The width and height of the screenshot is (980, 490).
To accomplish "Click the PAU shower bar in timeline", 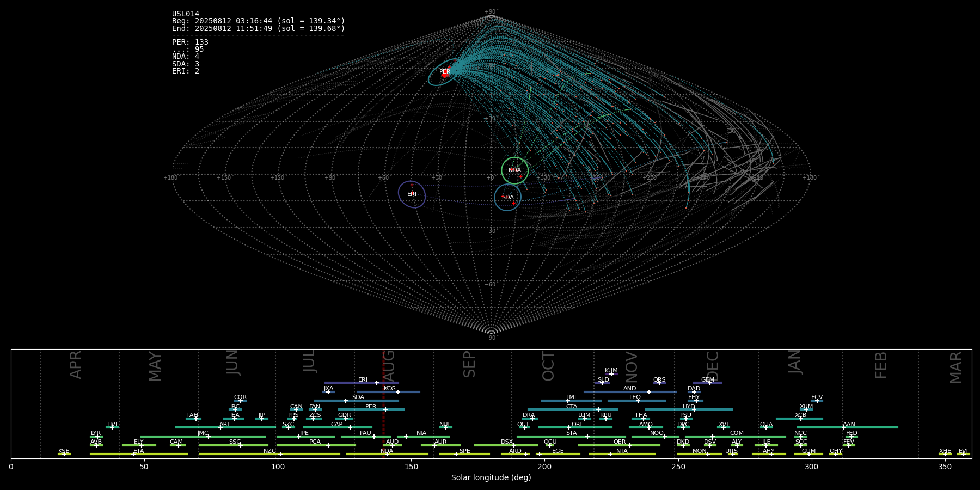I will click(365, 437).
